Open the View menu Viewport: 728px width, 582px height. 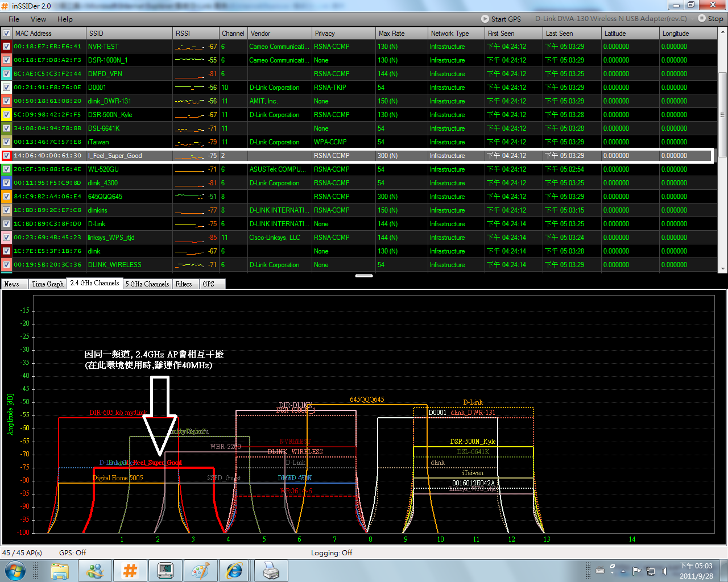(38, 19)
